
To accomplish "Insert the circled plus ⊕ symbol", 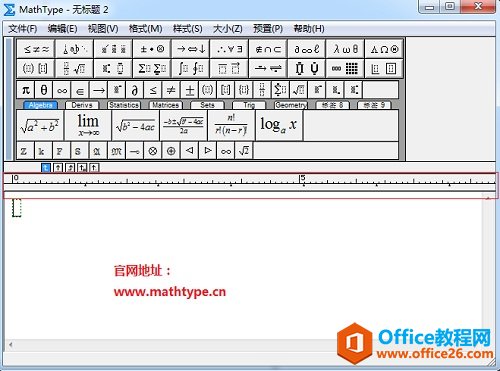I will (171, 151).
